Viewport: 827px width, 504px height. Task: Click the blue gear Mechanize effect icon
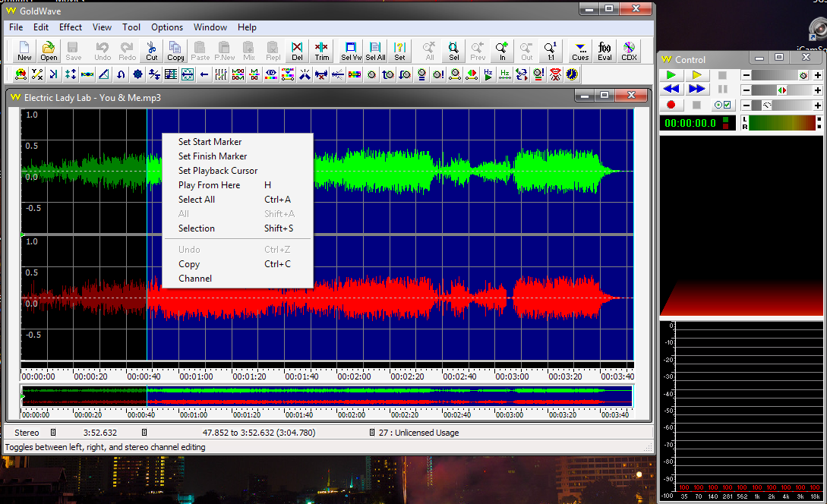[137, 74]
